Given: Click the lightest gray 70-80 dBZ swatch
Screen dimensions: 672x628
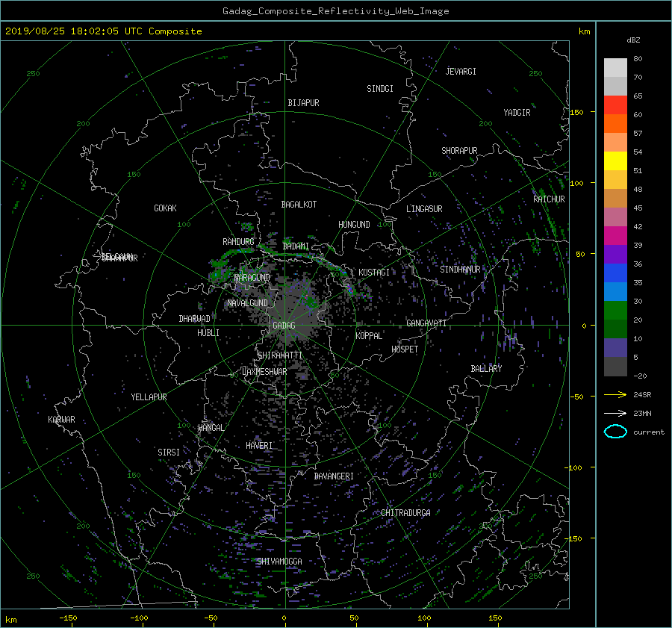Looking at the screenshot, I should (615, 68).
